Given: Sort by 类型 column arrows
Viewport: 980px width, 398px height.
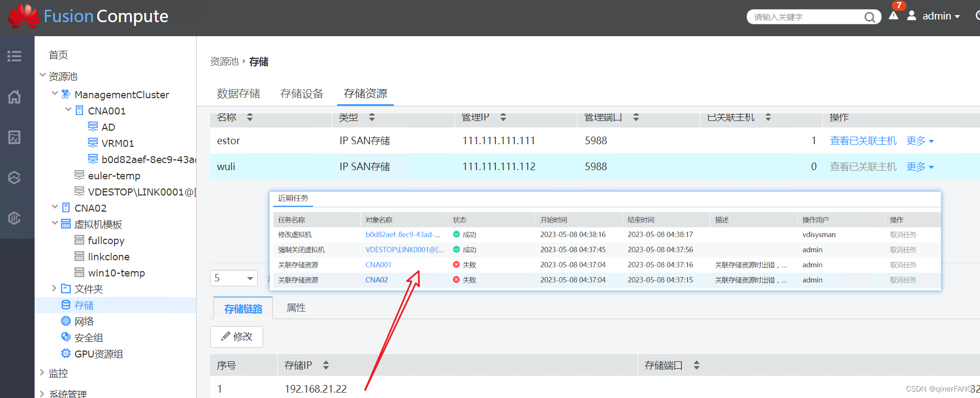Looking at the screenshot, I should click(372, 117).
